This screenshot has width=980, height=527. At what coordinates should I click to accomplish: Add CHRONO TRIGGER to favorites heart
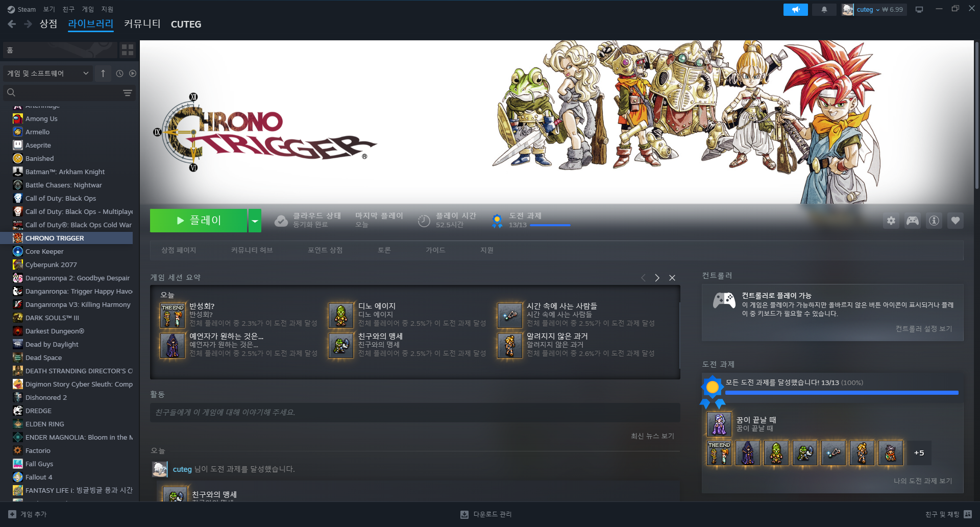955,221
